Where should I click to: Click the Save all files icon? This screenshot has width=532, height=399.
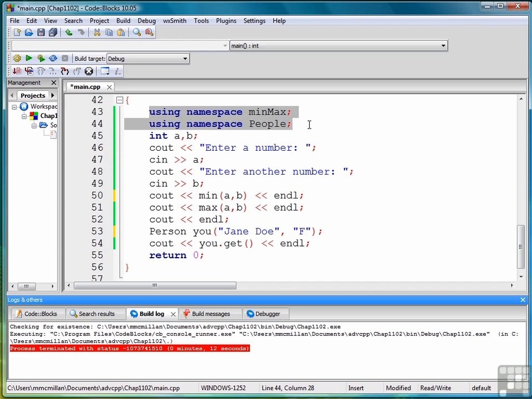[53, 32]
